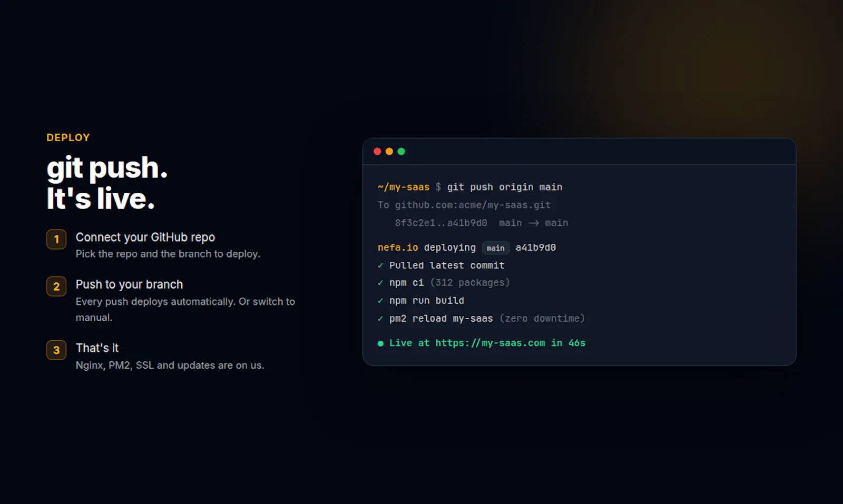Click the "DEPLOY" section label

pyautogui.click(x=68, y=137)
